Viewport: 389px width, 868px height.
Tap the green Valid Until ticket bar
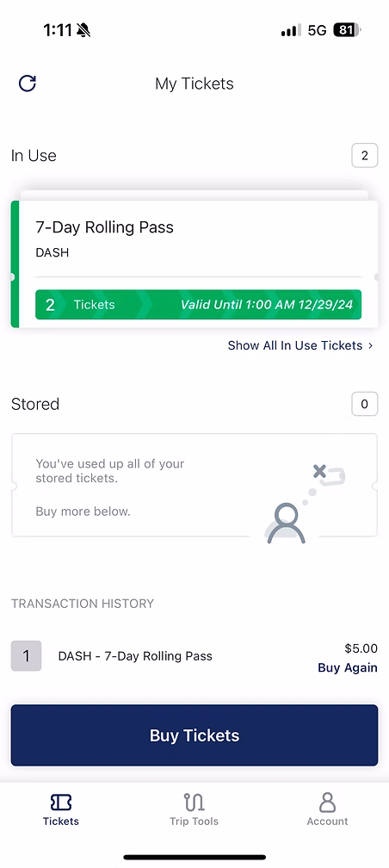coord(198,305)
